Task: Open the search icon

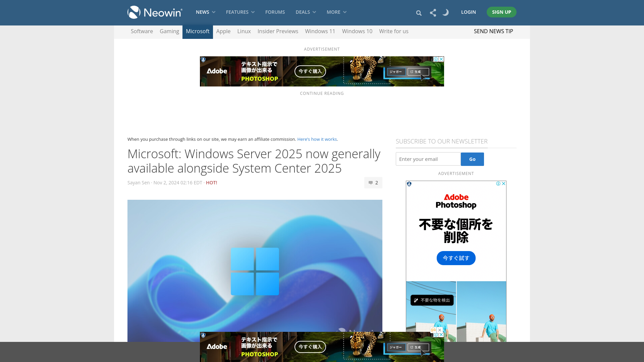Action: coord(419,12)
